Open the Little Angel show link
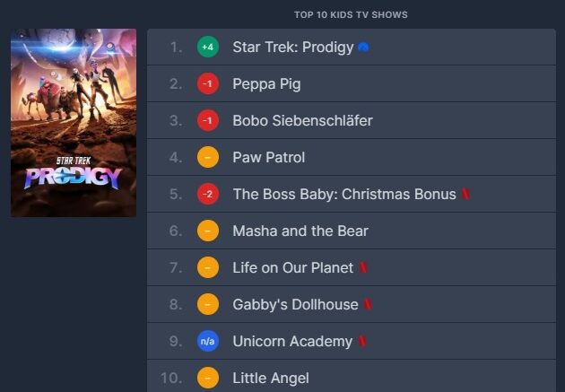Screen dimensions: 565x392 click(271, 378)
